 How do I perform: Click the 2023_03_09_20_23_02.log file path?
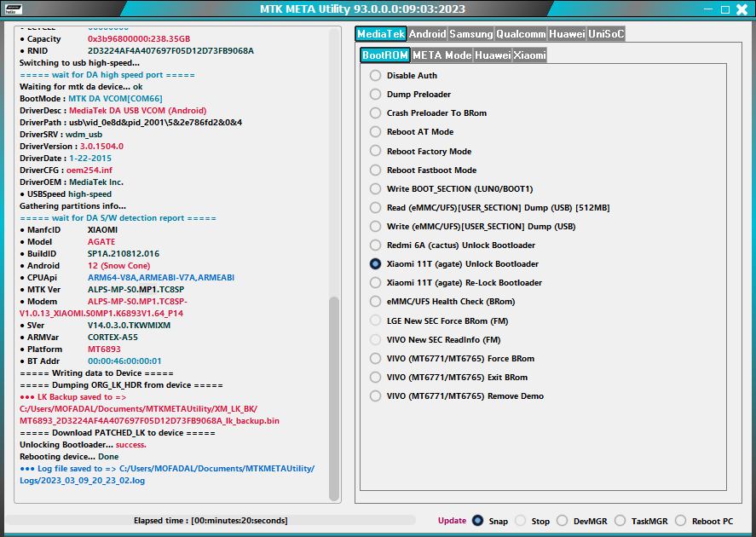tap(167, 474)
